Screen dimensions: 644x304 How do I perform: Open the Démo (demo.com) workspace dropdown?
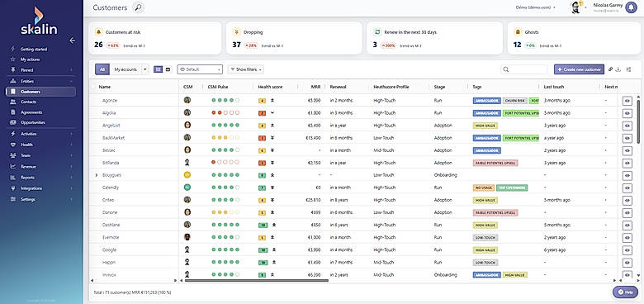coord(536,7)
